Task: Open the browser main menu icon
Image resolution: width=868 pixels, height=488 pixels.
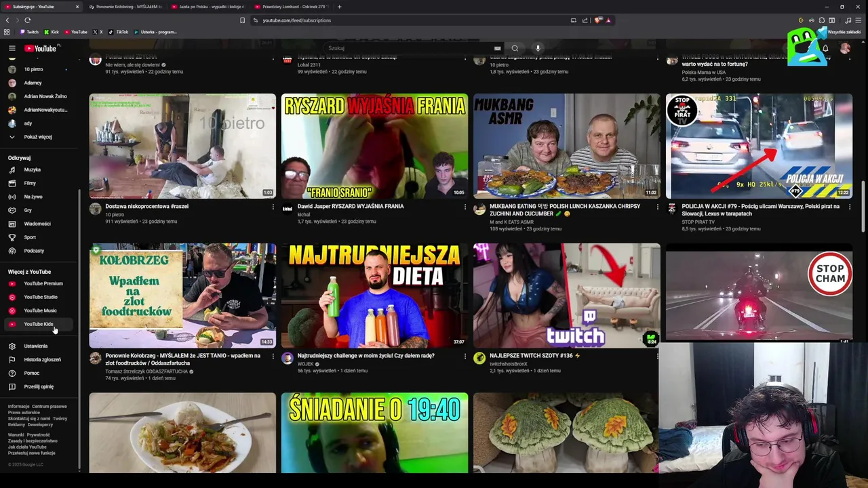Action: 859,20
